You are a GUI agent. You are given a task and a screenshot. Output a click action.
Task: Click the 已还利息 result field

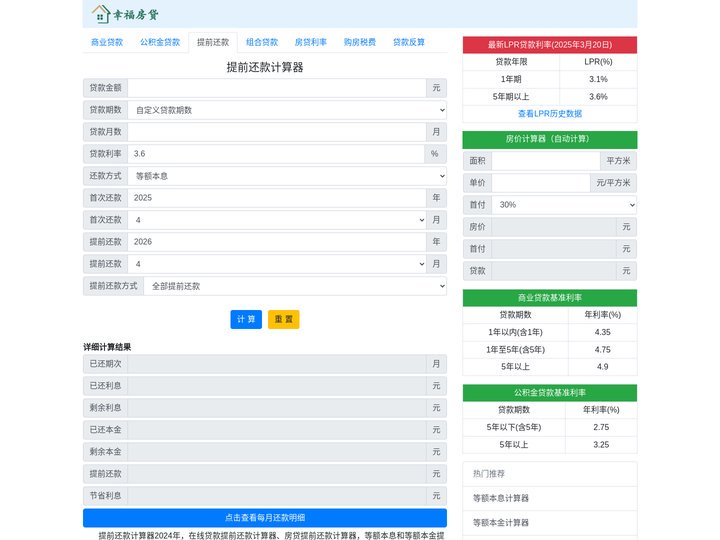(277, 386)
